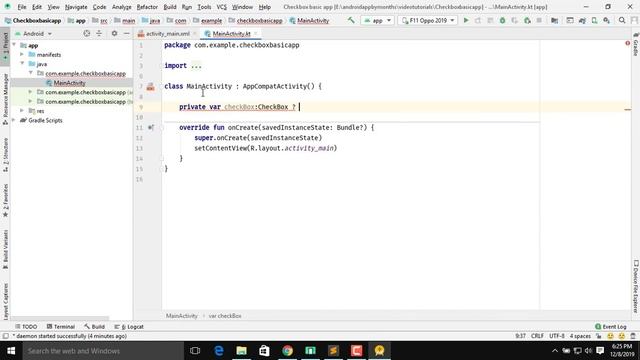This screenshot has height=360, width=640.
Task: Open the VCS menu
Action: [x=221, y=7]
